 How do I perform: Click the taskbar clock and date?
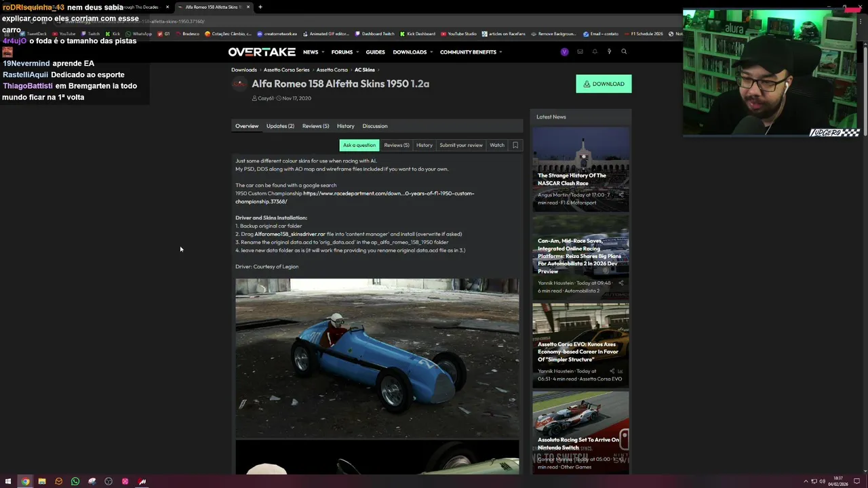(x=840, y=481)
